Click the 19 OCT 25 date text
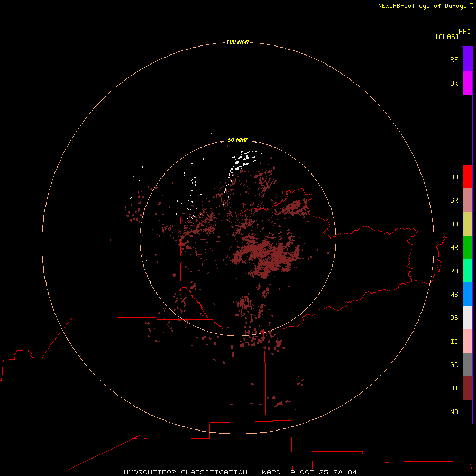 point(307,472)
